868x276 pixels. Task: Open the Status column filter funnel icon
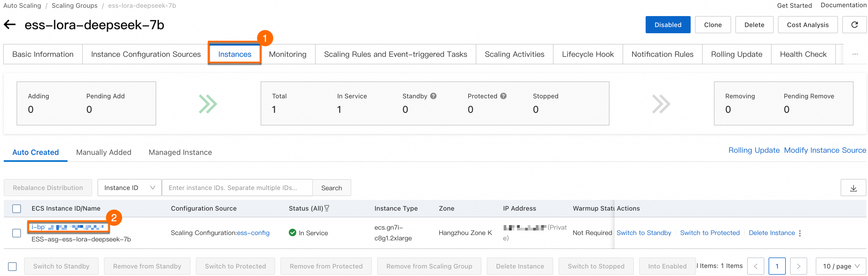tap(327, 208)
